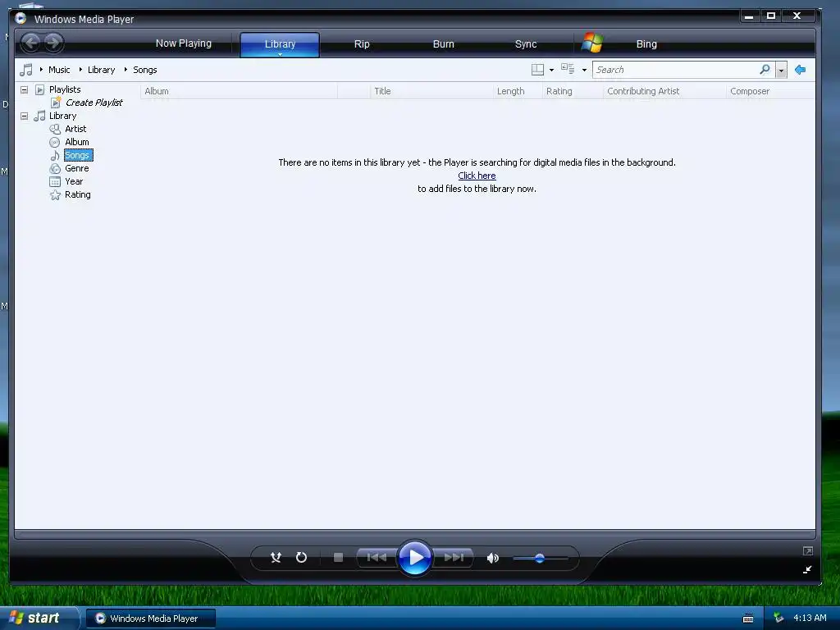The width and height of the screenshot is (840, 630).
Task: Select Artist in the library tree
Action: (x=75, y=129)
